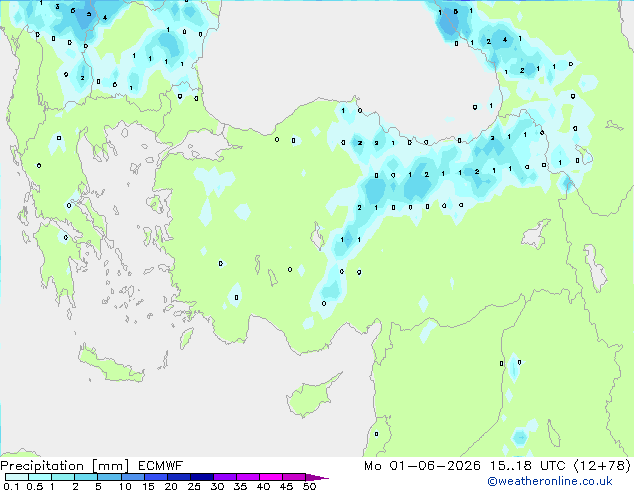The height and width of the screenshot is (490, 634).
Task: Click the 2–5 mm legend color swatch
Action: 86,477
